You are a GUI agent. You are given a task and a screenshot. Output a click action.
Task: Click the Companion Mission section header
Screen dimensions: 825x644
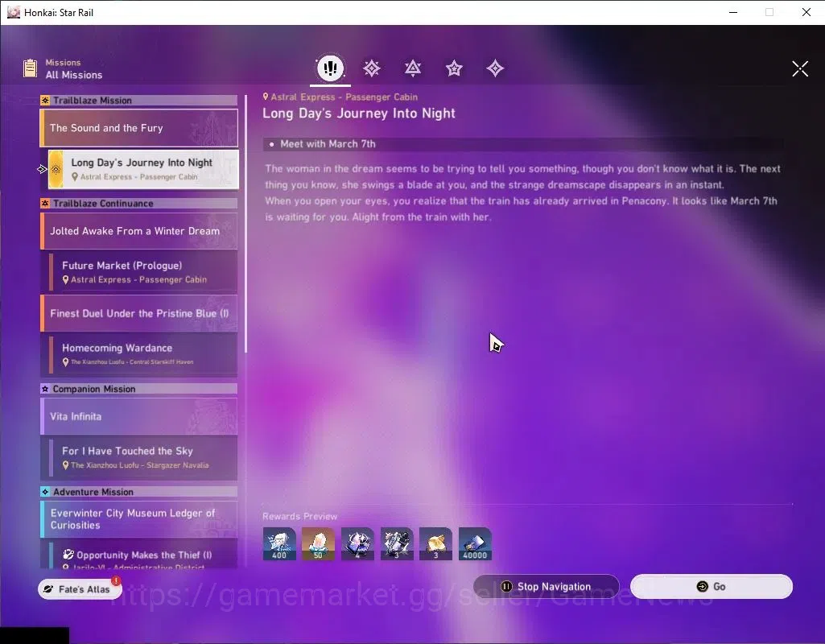point(139,389)
